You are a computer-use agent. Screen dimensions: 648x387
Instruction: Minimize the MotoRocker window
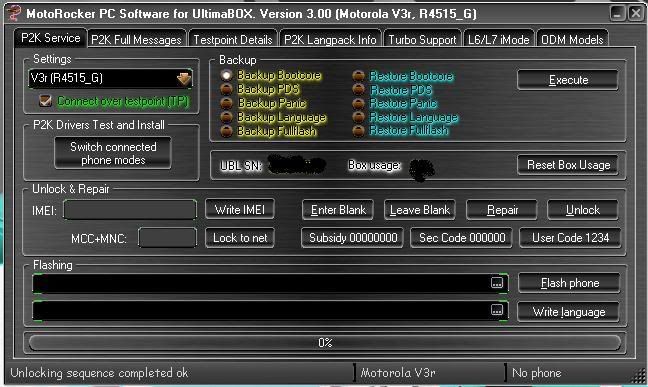tap(617, 14)
